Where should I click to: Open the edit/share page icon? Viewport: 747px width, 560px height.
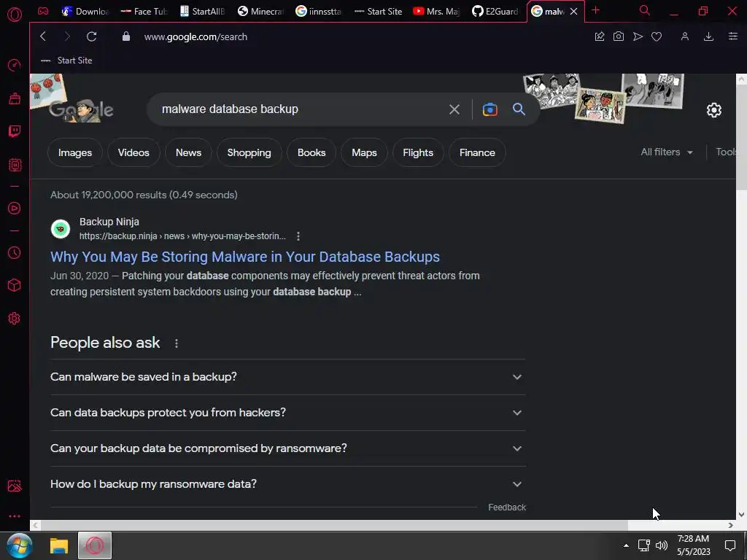pos(600,36)
